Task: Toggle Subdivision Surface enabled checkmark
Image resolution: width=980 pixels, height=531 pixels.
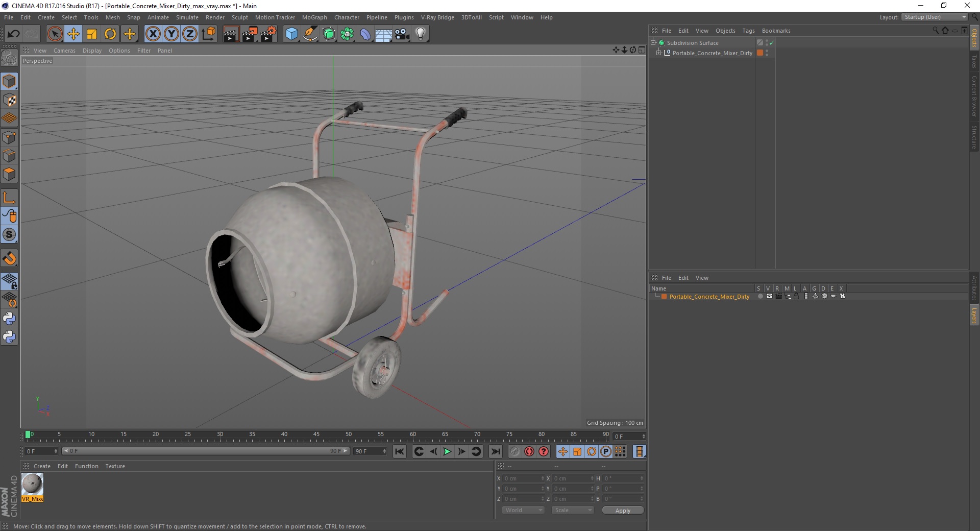Action: pyautogui.click(x=772, y=43)
